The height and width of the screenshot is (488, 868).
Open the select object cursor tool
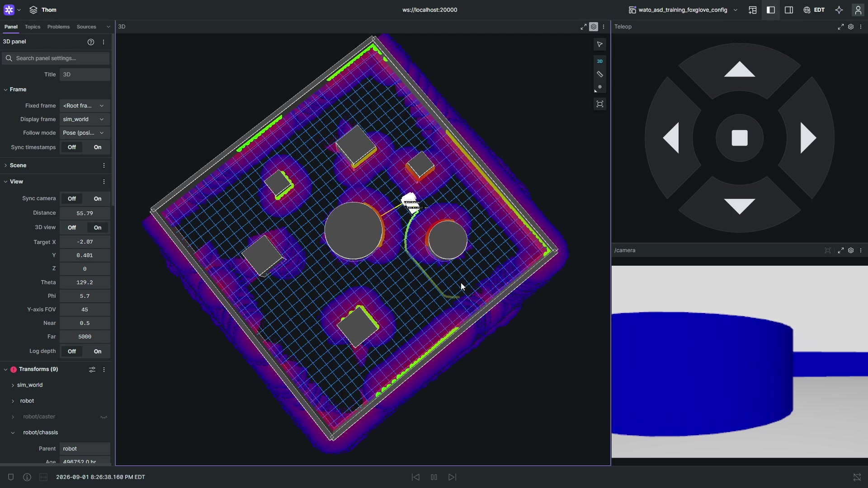[x=600, y=44]
